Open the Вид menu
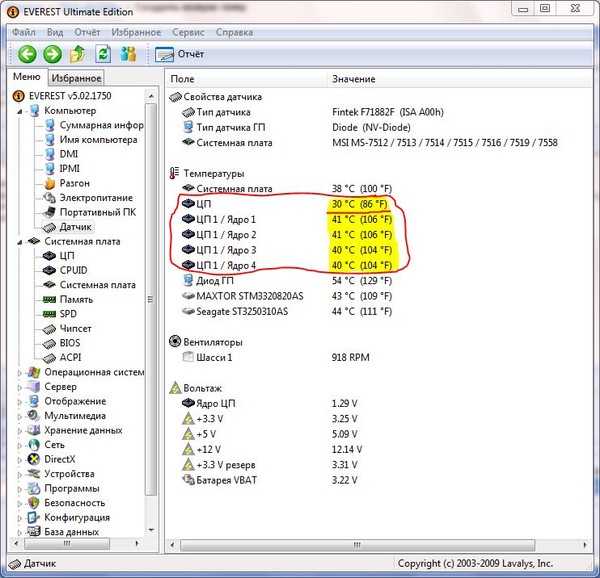The image size is (600, 578). (x=55, y=33)
